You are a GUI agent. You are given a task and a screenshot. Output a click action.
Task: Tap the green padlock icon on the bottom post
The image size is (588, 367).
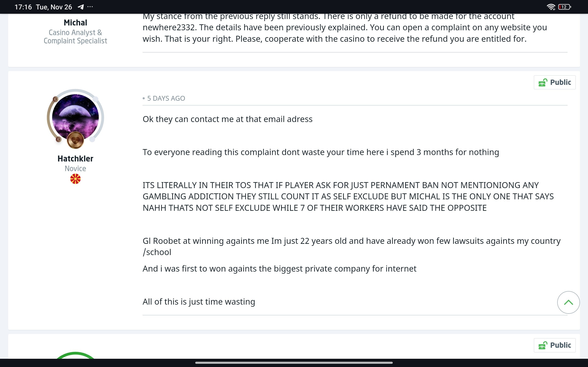coord(543,345)
